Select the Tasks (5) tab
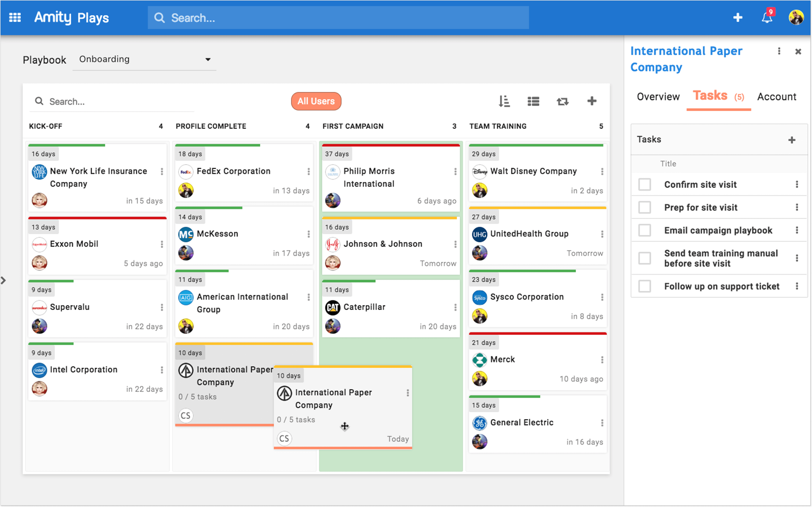The image size is (812, 507). click(x=718, y=97)
